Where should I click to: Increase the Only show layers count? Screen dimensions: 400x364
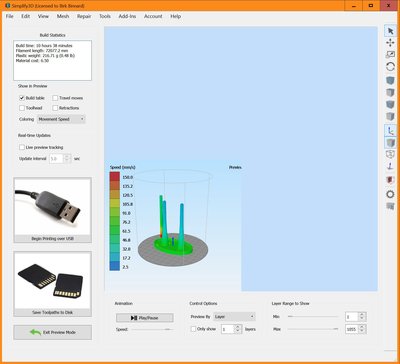pos(238,327)
